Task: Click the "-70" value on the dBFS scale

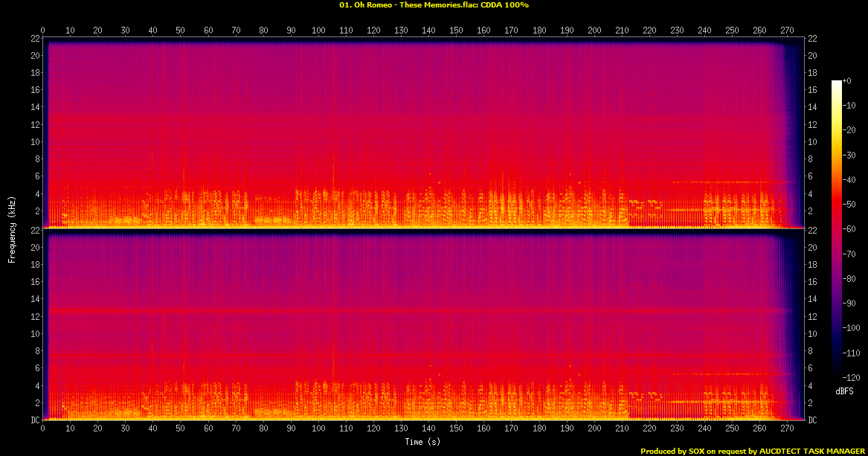Action: click(x=849, y=254)
